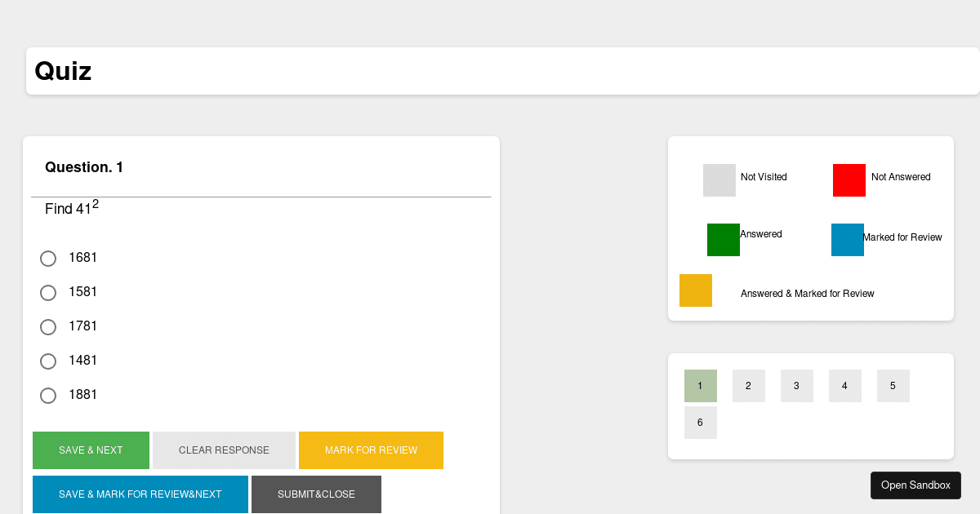Click the SAVE & NEXT button
This screenshot has width=980, height=514.
(91, 450)
